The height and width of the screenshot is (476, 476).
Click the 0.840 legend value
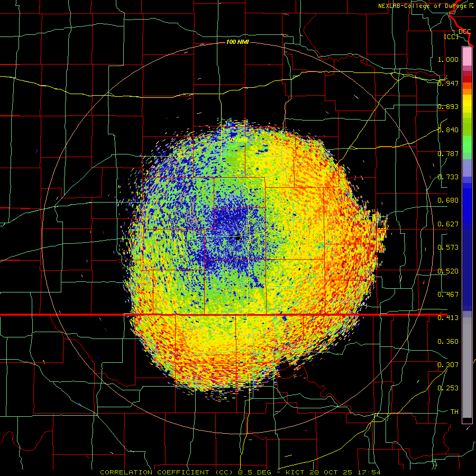click(x=448, y=130)
